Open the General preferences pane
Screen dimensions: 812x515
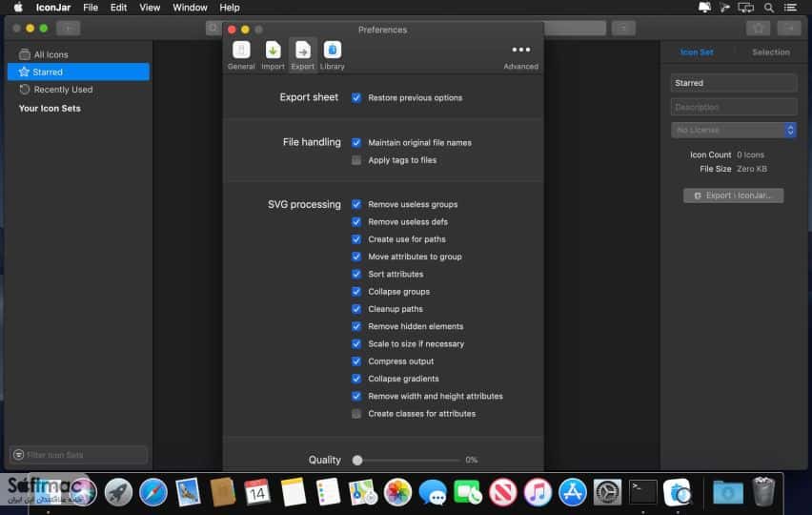coord(241,55)
